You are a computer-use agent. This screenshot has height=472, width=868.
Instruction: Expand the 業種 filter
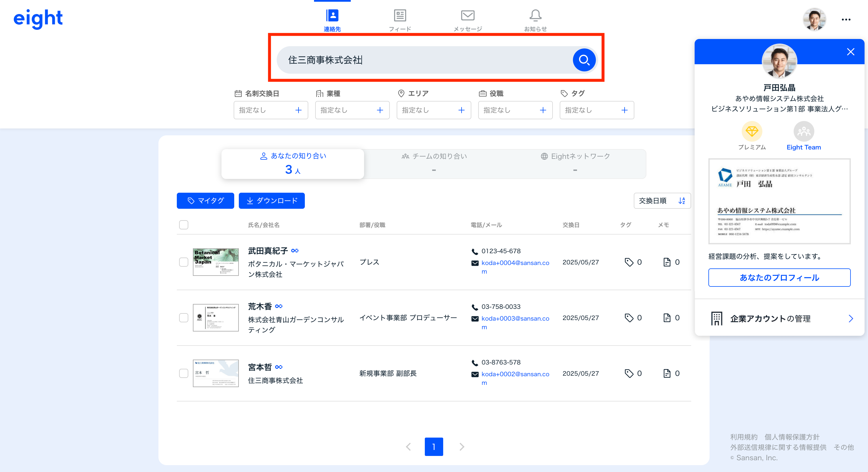click(352, 110)
